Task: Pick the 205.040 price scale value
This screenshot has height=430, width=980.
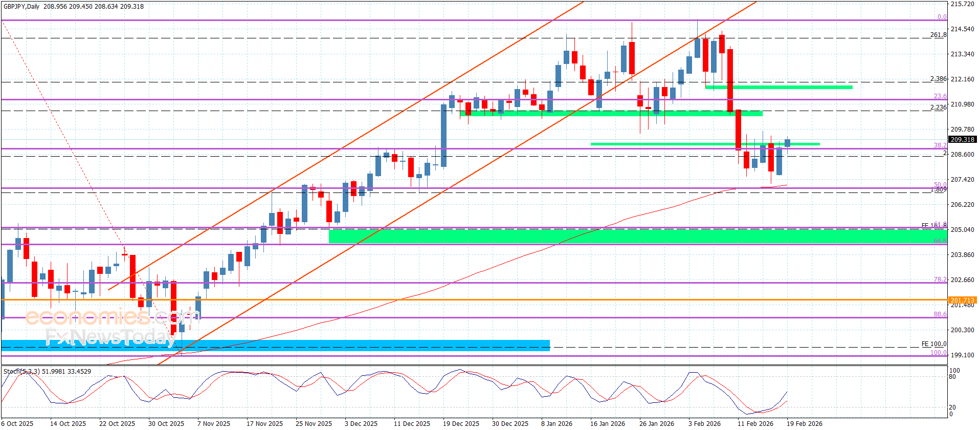Action: coord(962,230)
